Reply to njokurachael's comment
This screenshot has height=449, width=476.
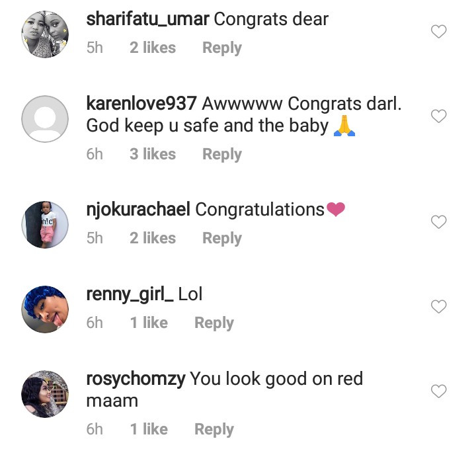tap(221, 238)
